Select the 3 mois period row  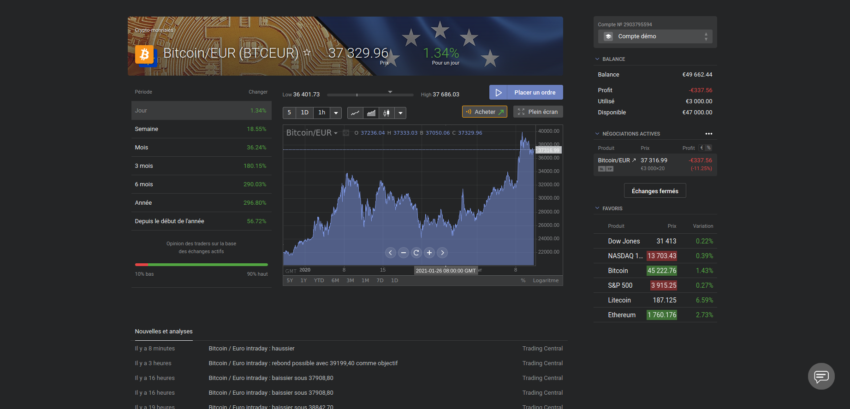tap(201, 166)
